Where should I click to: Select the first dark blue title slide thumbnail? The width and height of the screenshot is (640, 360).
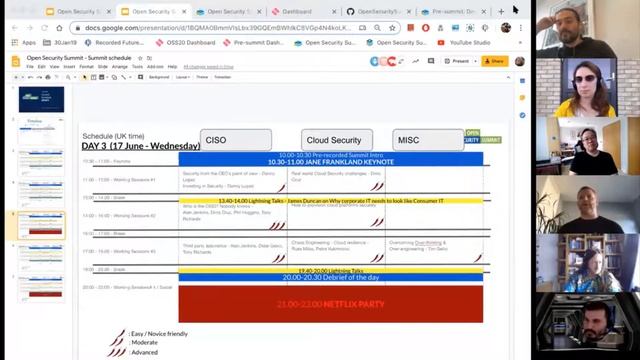tap(41, 99)
